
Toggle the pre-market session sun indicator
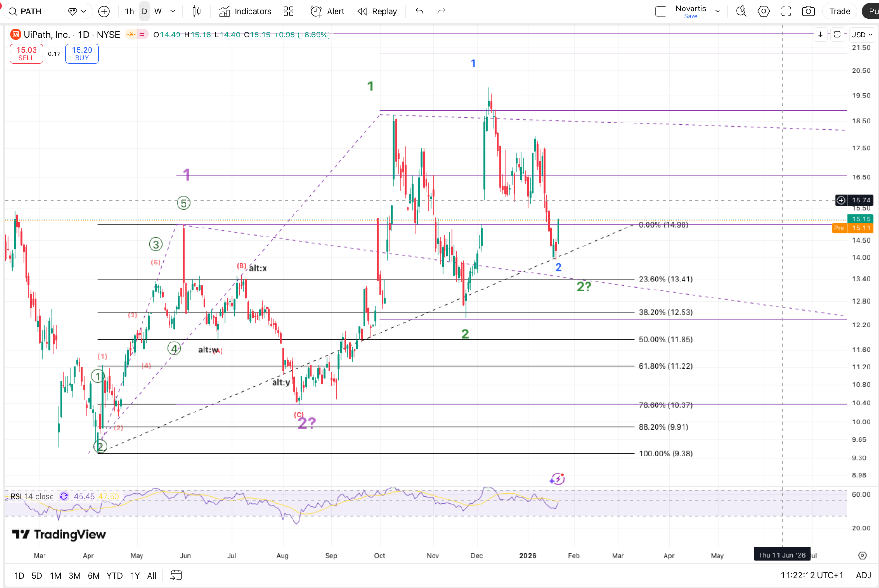[131, 35]
